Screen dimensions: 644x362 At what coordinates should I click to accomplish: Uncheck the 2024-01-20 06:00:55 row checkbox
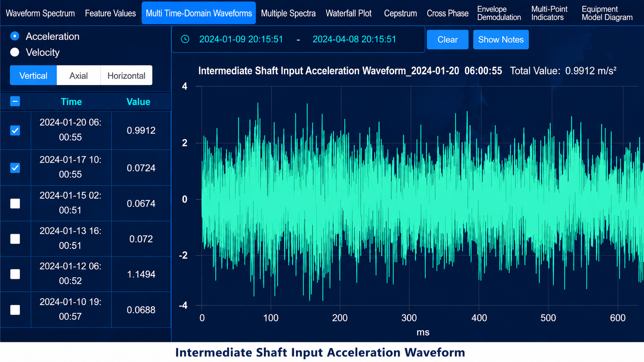(x=15, y=130)
